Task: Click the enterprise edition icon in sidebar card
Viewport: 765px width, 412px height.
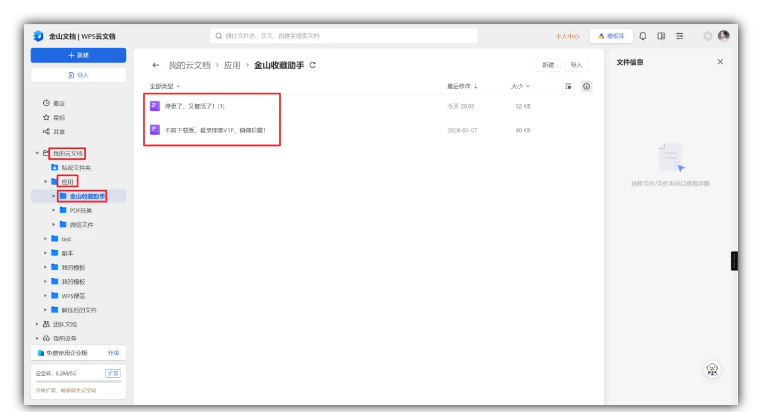Action: pyautogui.click(x=40, y=353)
